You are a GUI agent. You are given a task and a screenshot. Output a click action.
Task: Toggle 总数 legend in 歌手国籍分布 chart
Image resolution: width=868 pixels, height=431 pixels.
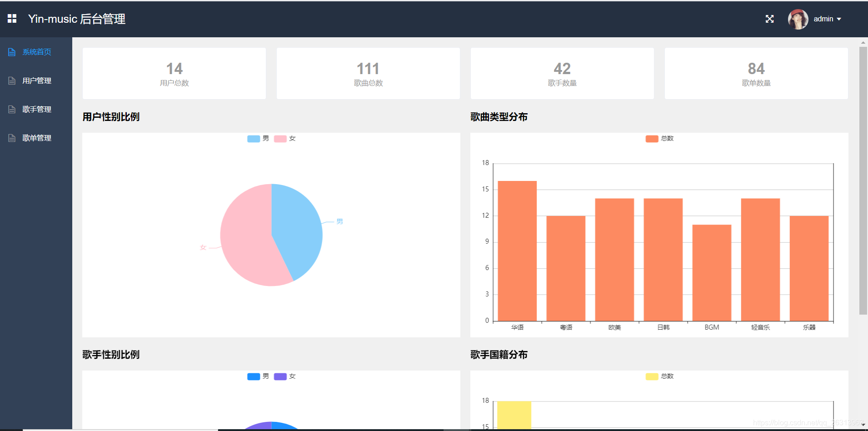coord(659,376)
